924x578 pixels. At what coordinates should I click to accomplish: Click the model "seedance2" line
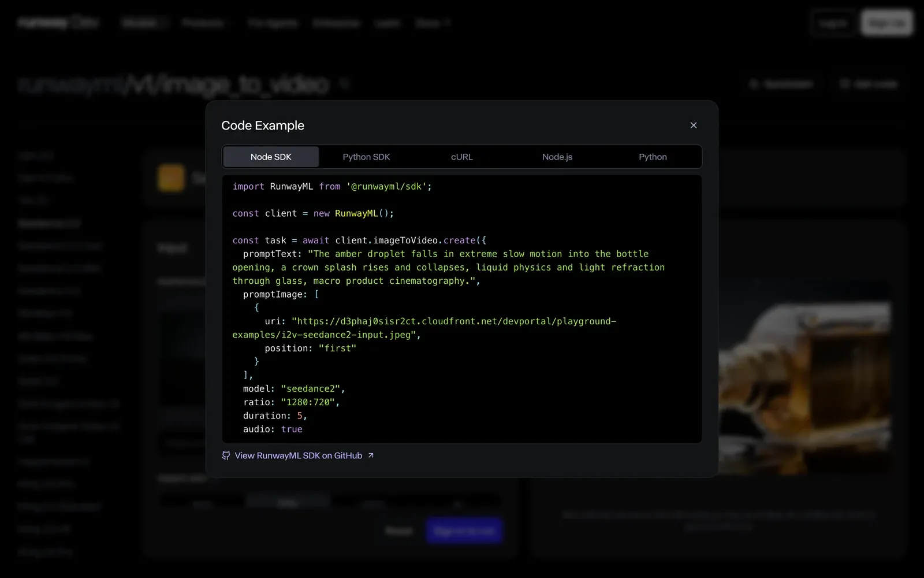(x=294, y=389)
